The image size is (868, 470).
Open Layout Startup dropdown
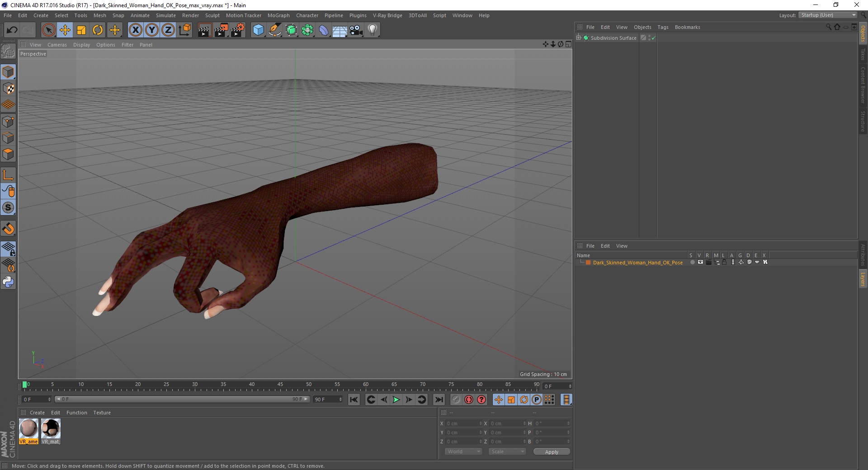click(x=828, y=15)
